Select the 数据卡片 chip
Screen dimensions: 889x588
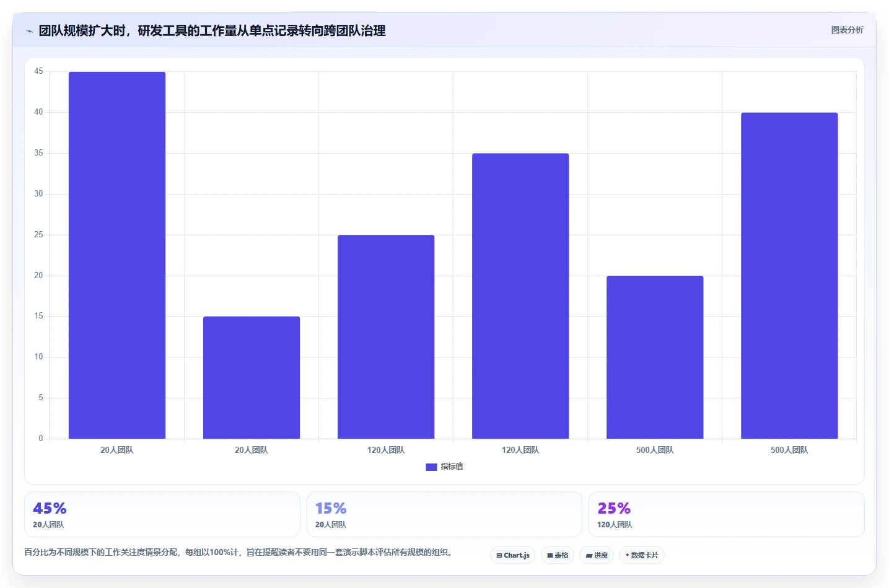tap(642, 555)
